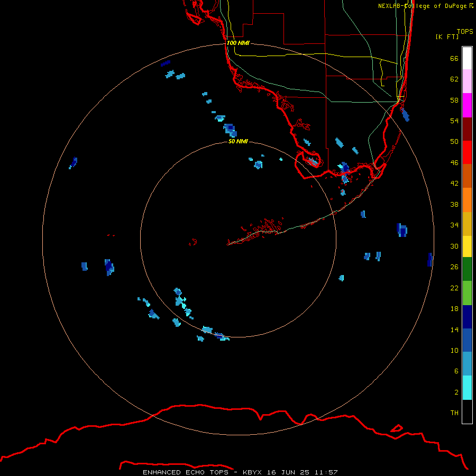Select the "58" legend value
Image resolution: width=476 pixels, height=476 pixels.
point(454,100)
